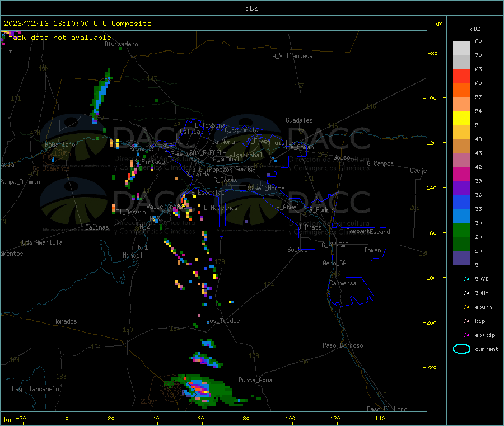Screen dimensions: 504x426
Task: Click the white 30HM arrow legend
Action: (x=461, y=293)
